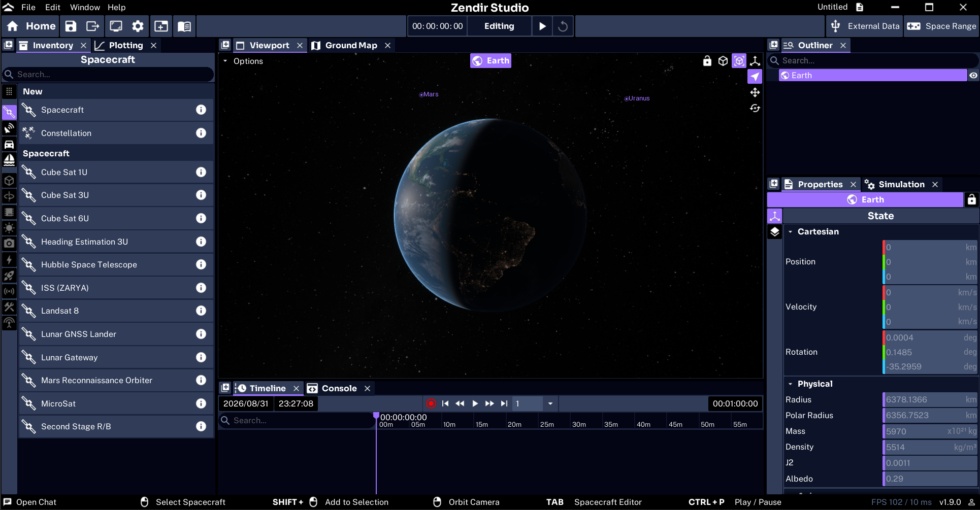This screenshot has width=980, height=510.
Task: Click the screen layout icon in toolbar
Action: click(x=116, y=26)
